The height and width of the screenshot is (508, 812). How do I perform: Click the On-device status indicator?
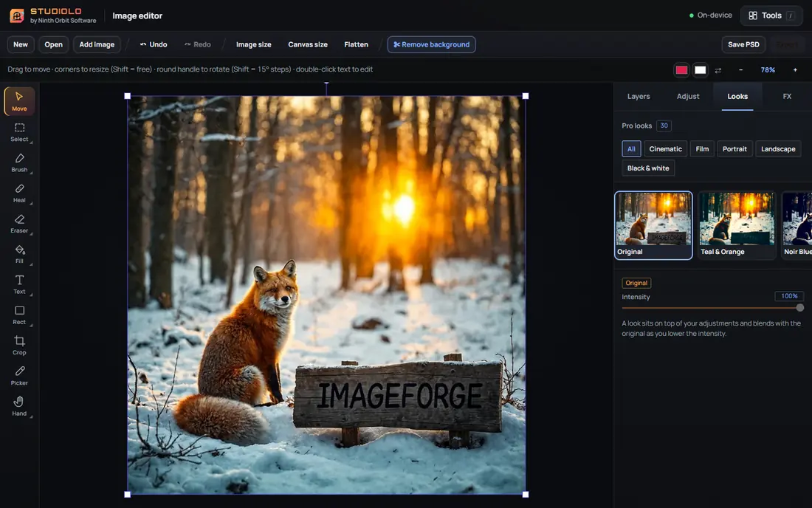pos(710,16)
